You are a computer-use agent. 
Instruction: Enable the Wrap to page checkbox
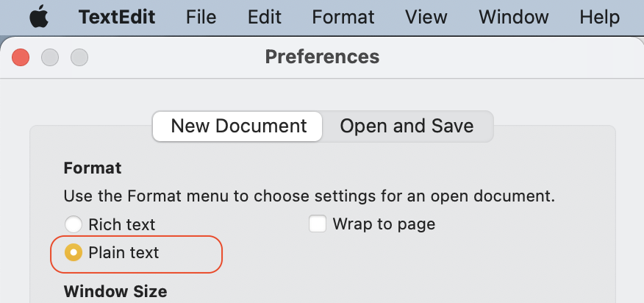[x=318, y=224]
